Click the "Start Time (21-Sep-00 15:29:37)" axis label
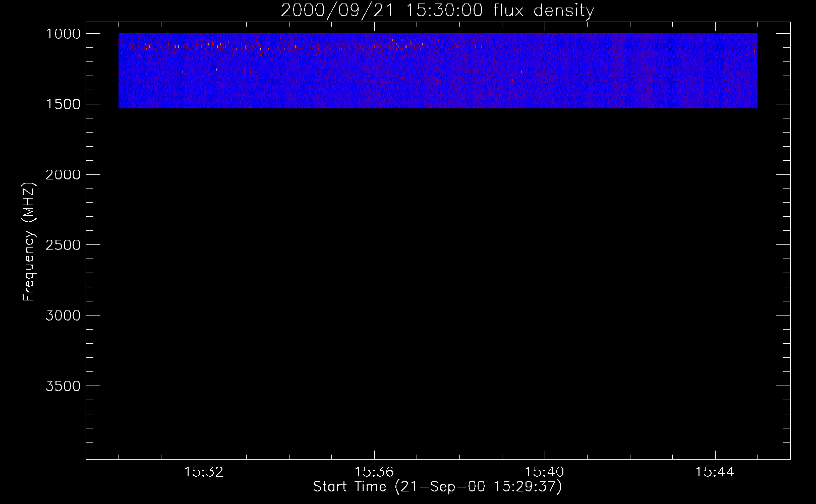816x504 pixels. point(437,487)
